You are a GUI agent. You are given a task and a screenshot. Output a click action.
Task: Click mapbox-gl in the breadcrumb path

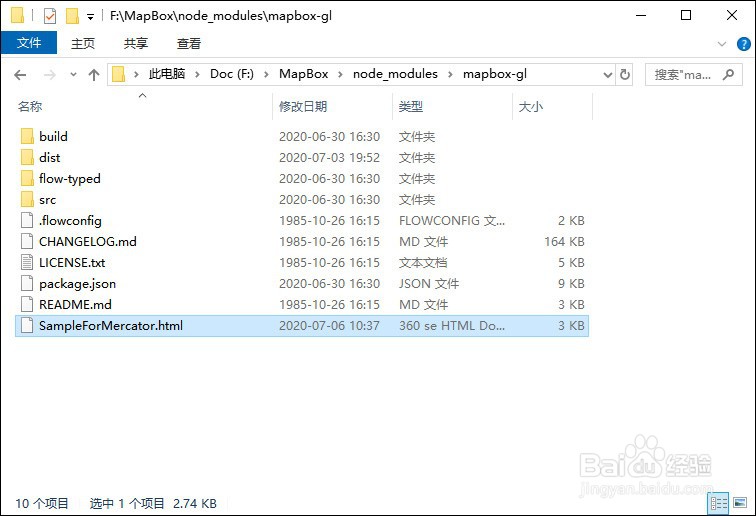495,74
